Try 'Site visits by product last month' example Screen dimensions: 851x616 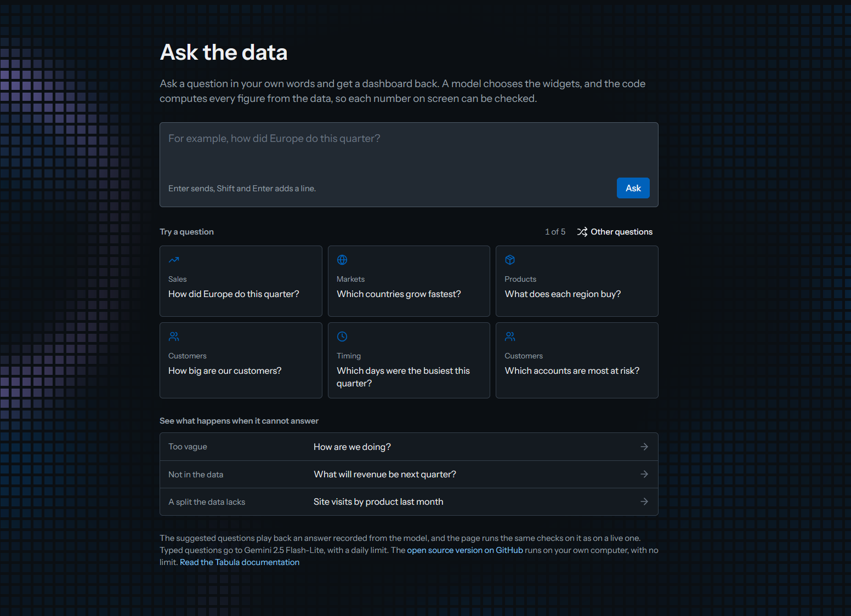(x=409, y=501)
